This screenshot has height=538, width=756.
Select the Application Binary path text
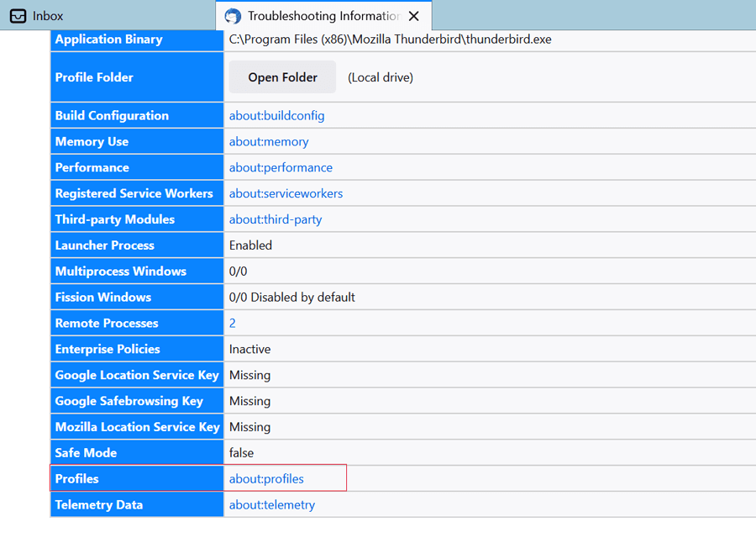coord(390,40)
